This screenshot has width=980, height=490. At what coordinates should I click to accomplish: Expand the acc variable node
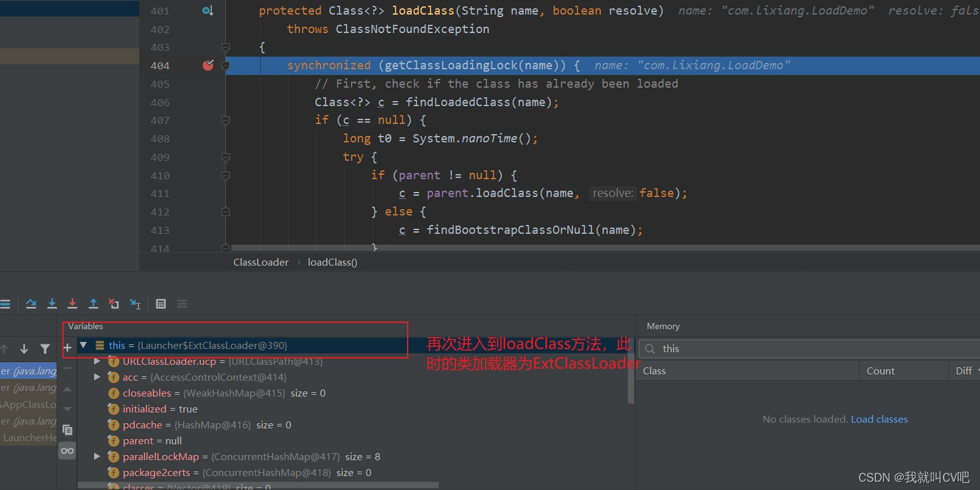[97, 377]
